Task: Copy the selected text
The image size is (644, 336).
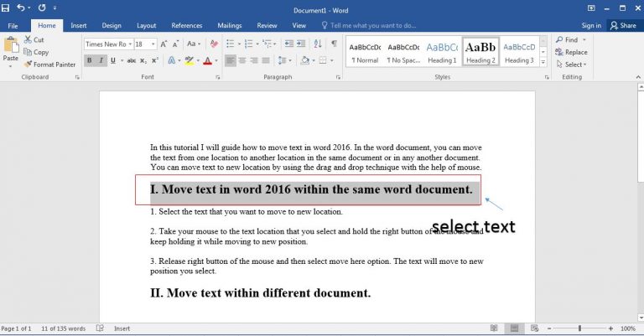Action: (36, 52)
